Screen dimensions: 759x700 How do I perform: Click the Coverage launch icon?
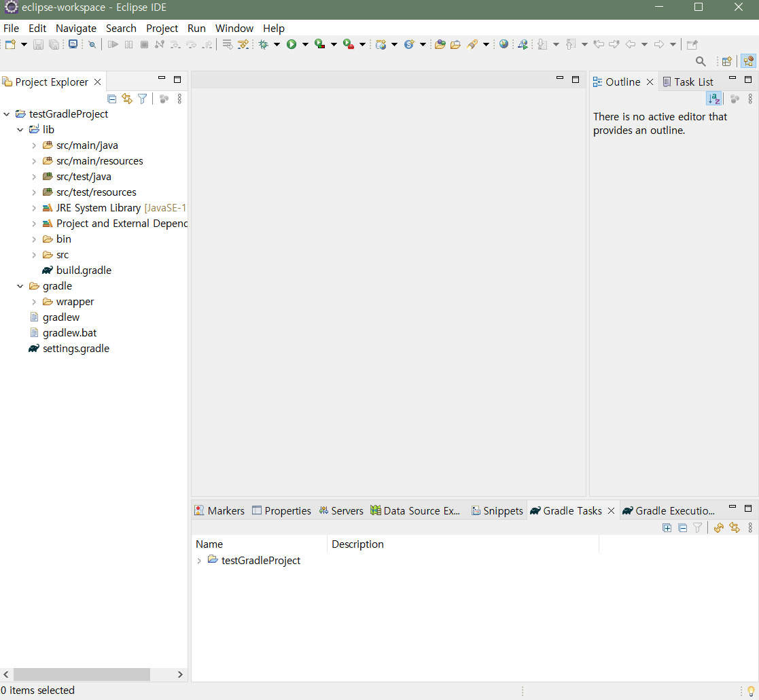(319, 45)
